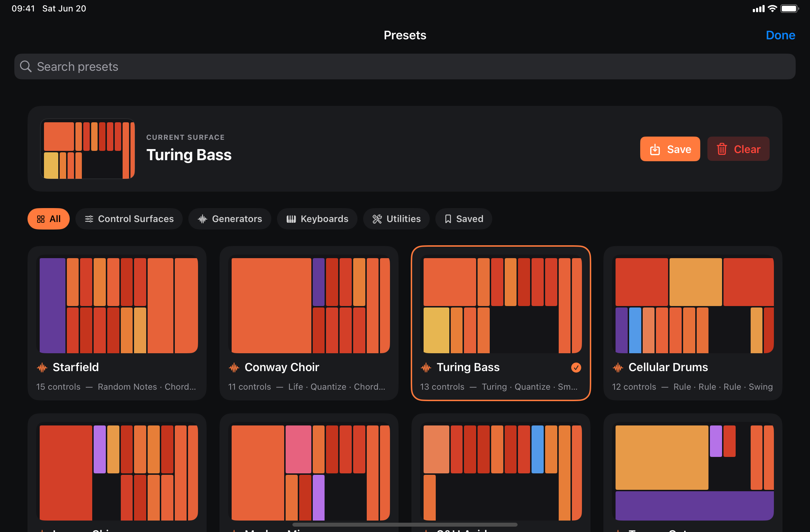Click the CURRENT SURFACE label

186,137
